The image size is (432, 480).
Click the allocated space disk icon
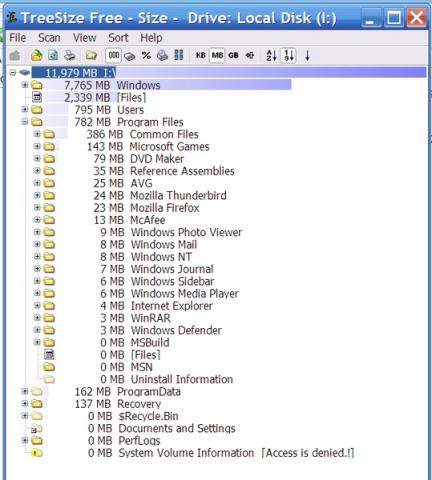[x=129, y=56]
